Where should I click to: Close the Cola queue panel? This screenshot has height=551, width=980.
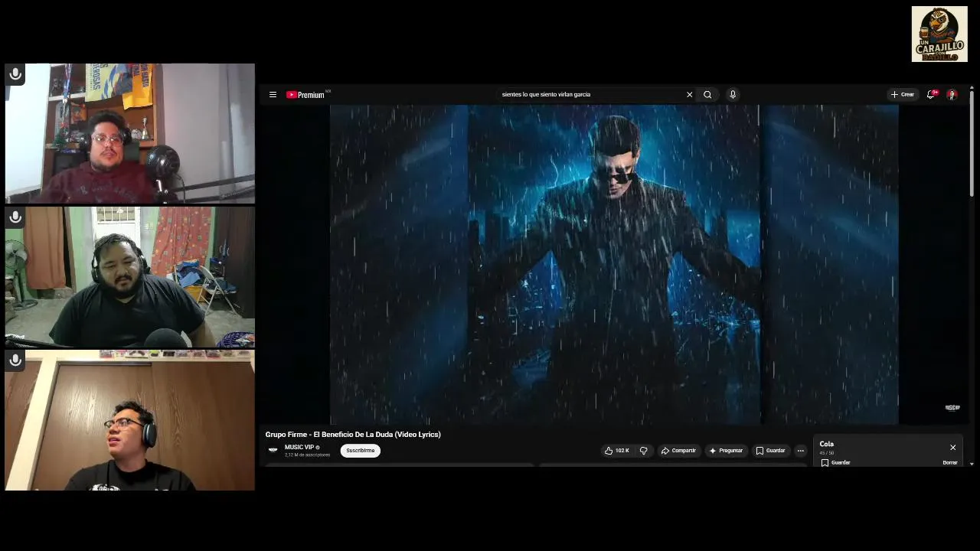pos(952,448)
